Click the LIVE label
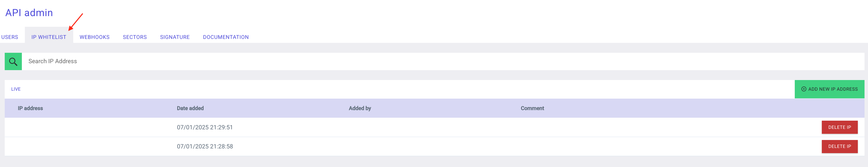This screenshot has height=167, width=868. click(x=16, y=89)
